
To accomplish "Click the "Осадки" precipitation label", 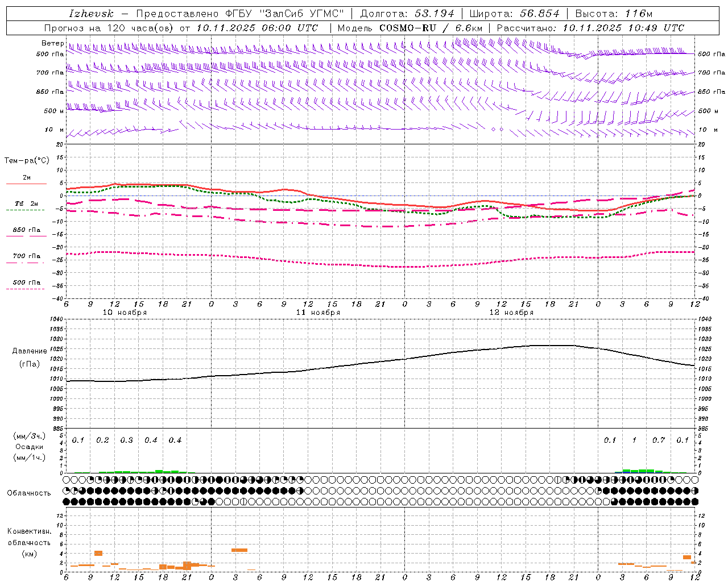I will pyautogui.click(x=30, y=447).
